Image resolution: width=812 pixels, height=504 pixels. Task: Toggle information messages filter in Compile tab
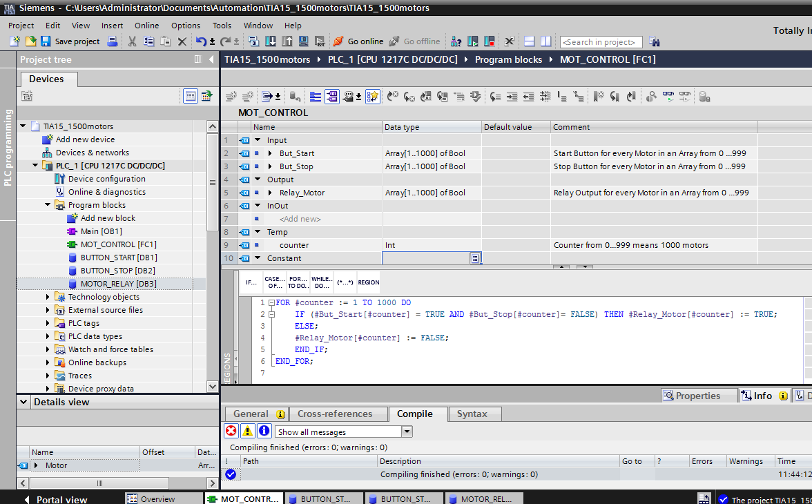[x=264, y=431]
